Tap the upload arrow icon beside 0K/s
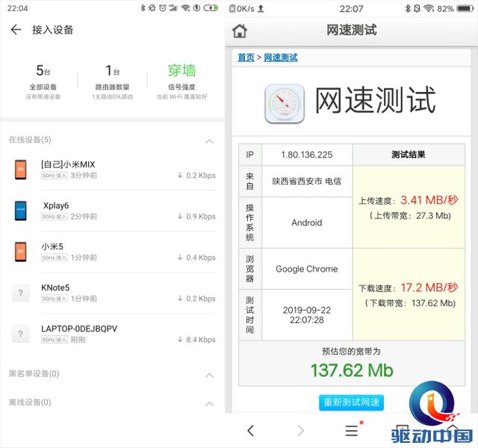Screen dimensions: 478x448 click(x=261, y=8)
